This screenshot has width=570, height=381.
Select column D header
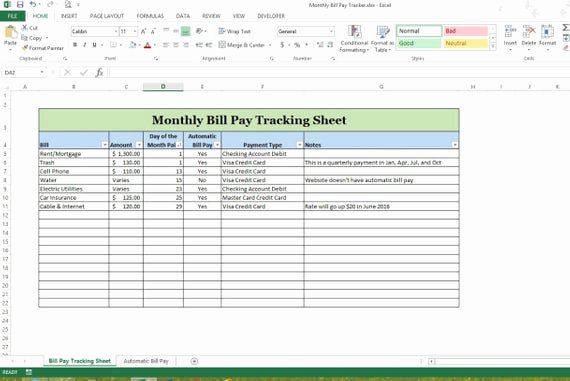(163, 87)
